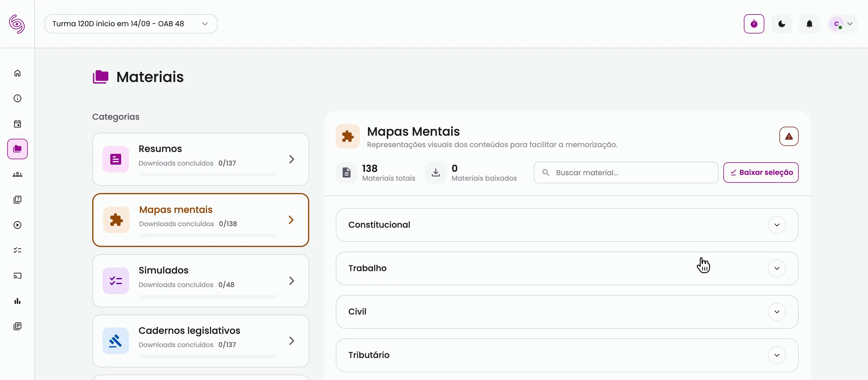Open the cast/live sidebar icon

[17, 276]
